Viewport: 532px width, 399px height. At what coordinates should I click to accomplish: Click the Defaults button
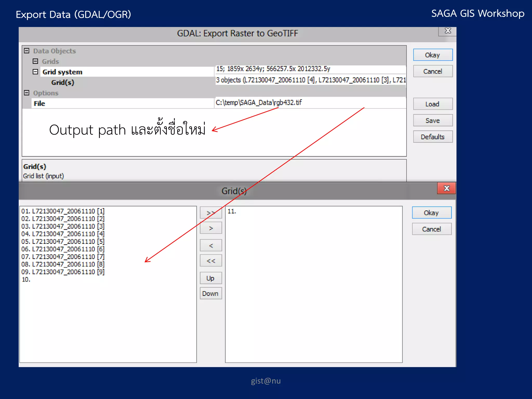pos(433,137)
